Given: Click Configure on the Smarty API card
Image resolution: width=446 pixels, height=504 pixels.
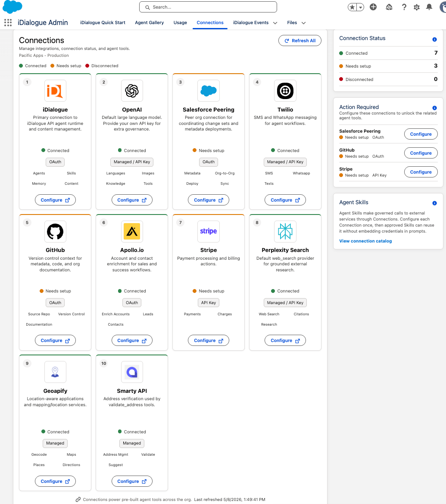Looking at the screenshot, I should coord(132,481).
